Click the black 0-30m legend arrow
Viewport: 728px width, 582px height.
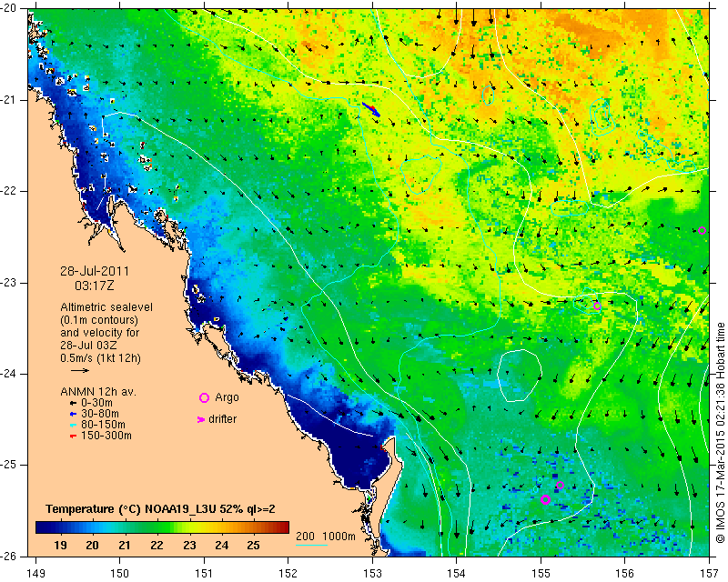73,404
